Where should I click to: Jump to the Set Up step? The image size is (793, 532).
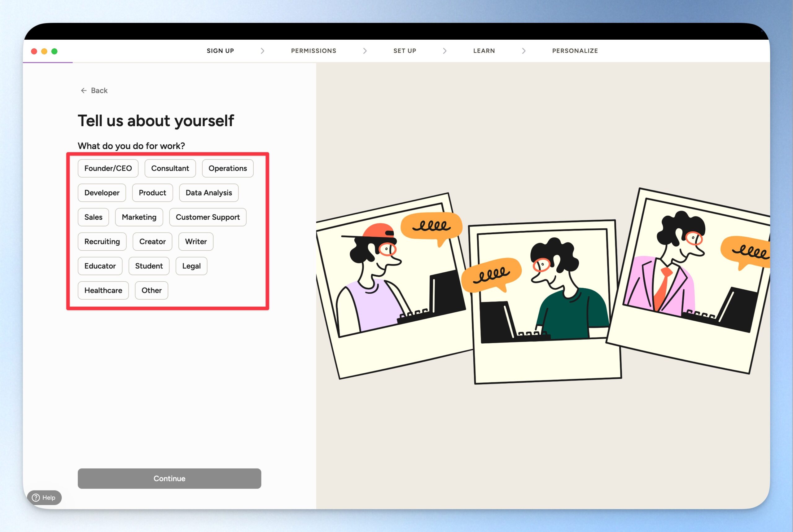[405, 51]
